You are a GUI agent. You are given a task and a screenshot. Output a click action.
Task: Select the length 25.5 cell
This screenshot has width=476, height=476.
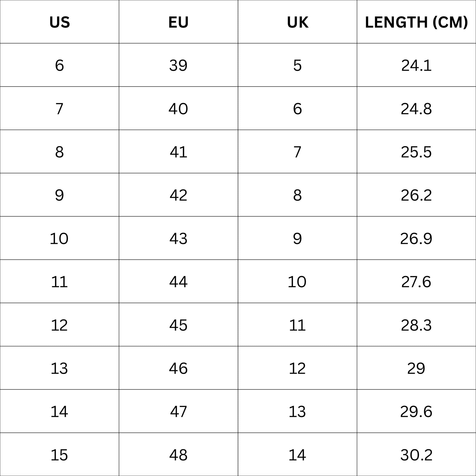click(x=416, y=152)
